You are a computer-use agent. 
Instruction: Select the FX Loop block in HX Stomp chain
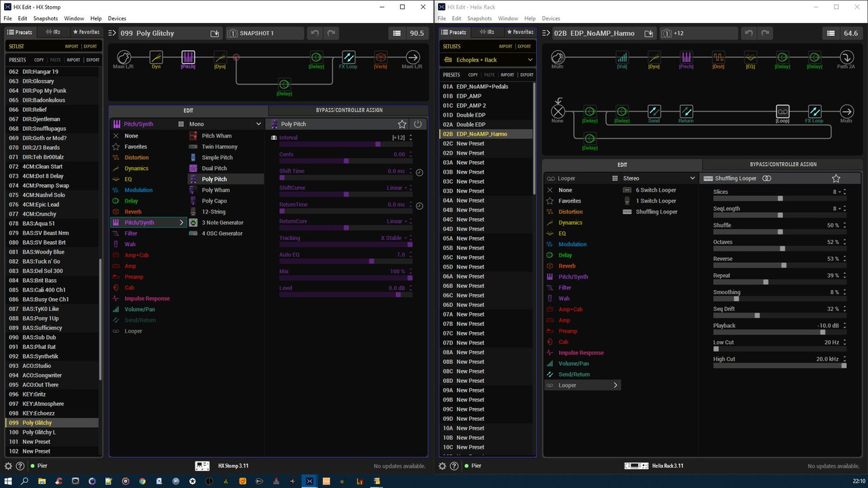348,58
